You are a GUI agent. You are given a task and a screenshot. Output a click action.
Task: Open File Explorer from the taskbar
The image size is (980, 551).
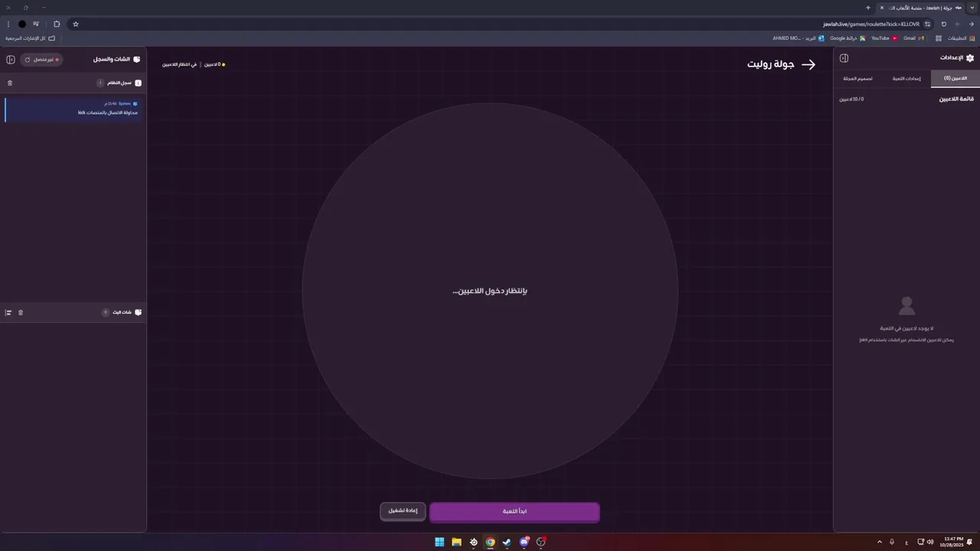pyautogui.click(x=456, y=542)
